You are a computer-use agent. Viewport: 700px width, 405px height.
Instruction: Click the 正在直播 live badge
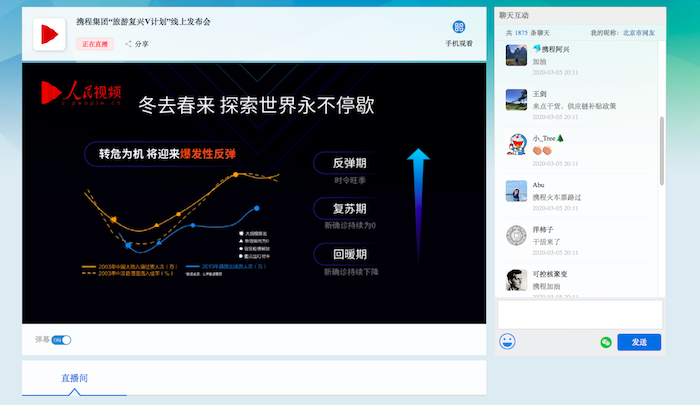pyautogui.click(x=95, y=44)
